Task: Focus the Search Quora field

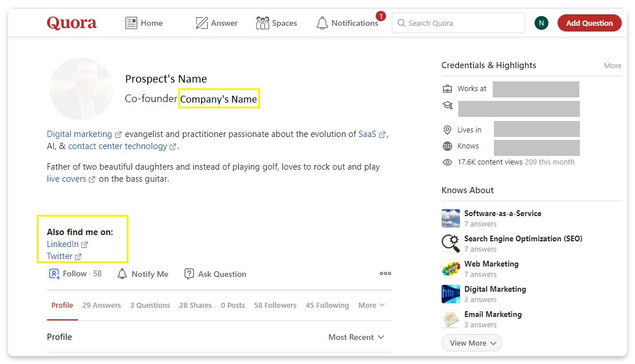Action: point(458,23)
